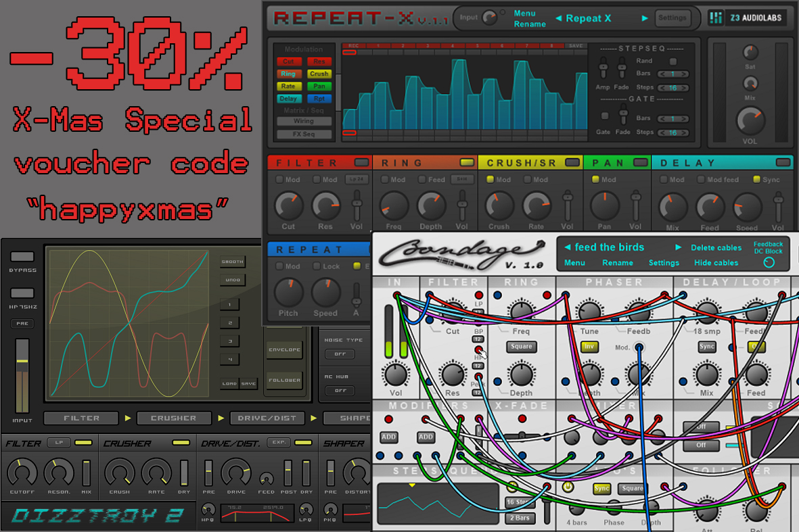
Task: Click the Dizztroy Reson. knob
Action: point(59,473)
